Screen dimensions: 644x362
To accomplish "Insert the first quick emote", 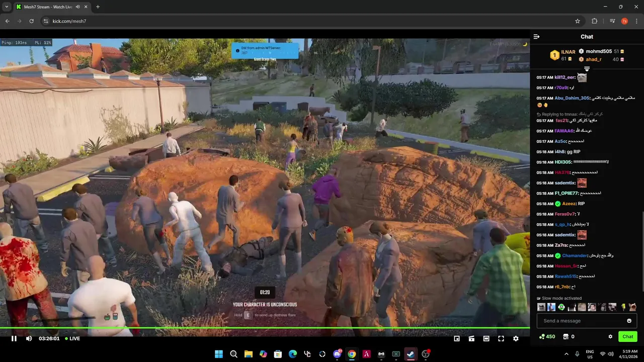I will coord(541,307).
